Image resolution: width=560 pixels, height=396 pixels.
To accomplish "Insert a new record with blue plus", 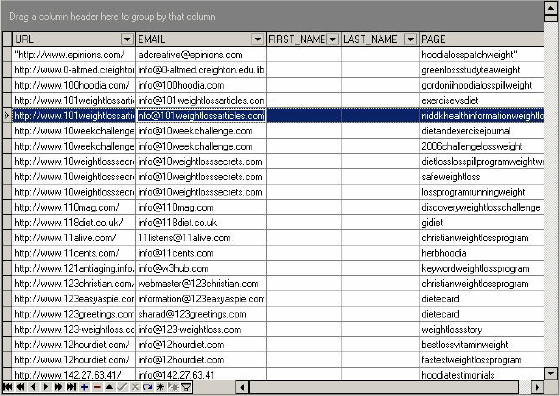I will [x=84, y=387].
